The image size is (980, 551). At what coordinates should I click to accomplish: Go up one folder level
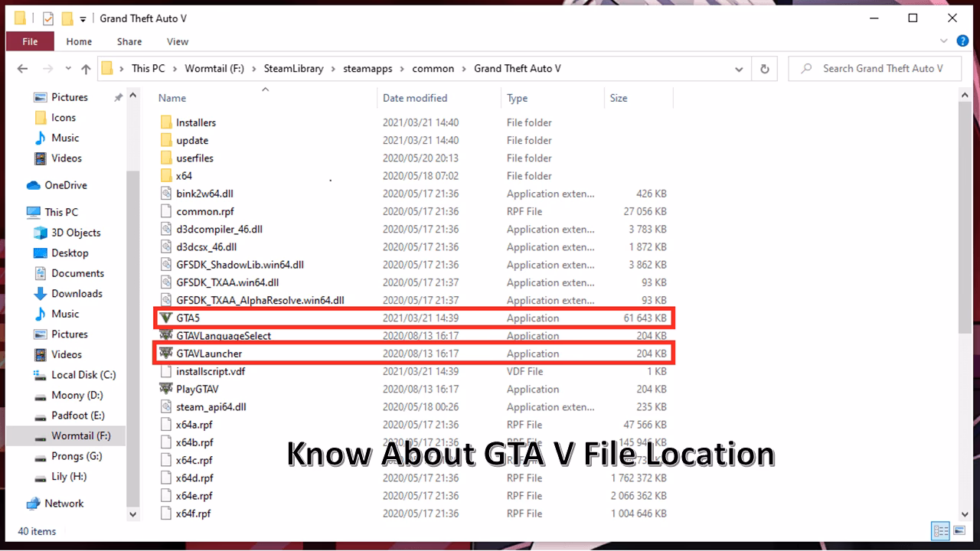click(x=85, y=69)
